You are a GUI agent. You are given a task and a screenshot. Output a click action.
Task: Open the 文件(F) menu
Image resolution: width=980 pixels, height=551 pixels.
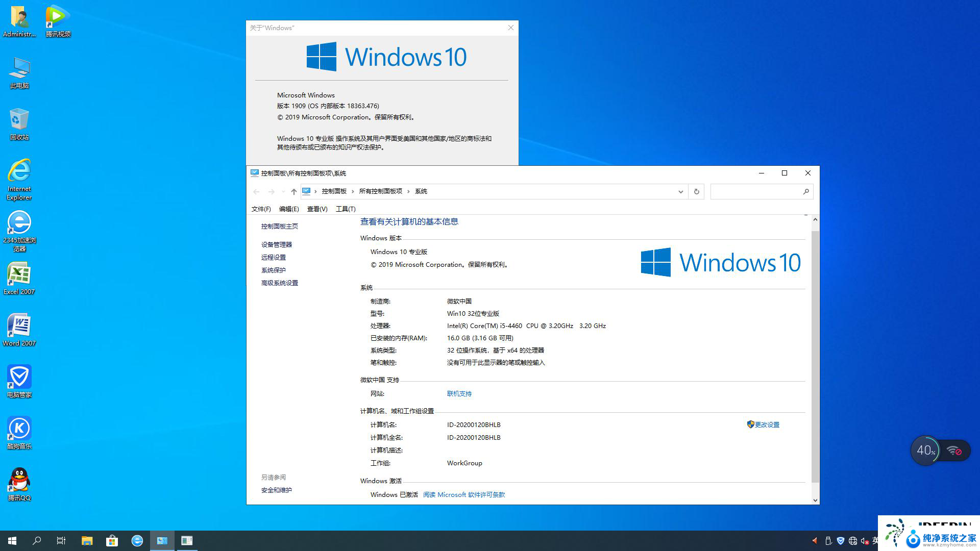(261, 209)
